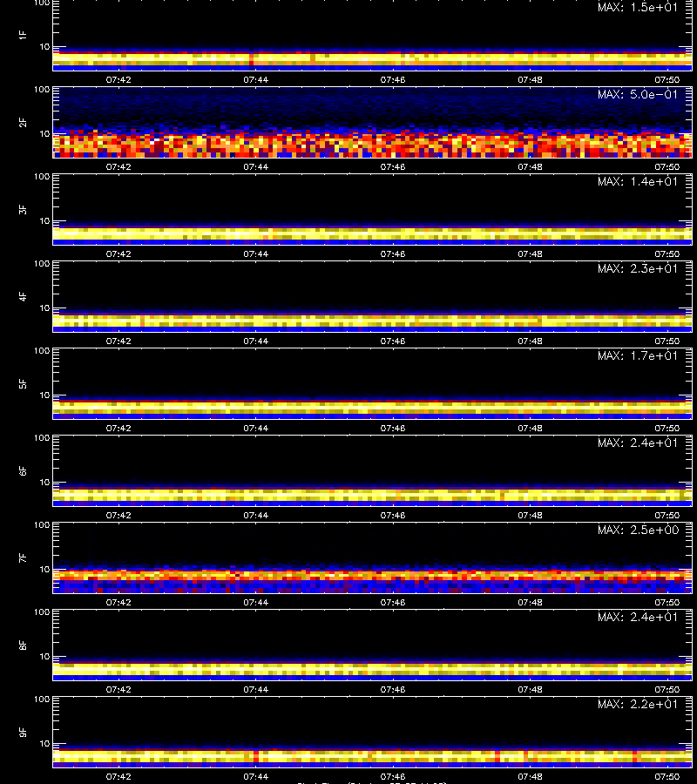The height and width of the screenshot is (784, 697).
Task: Click the '10' y-axis label of panel 9F
Action: click(x=44, y=744)
